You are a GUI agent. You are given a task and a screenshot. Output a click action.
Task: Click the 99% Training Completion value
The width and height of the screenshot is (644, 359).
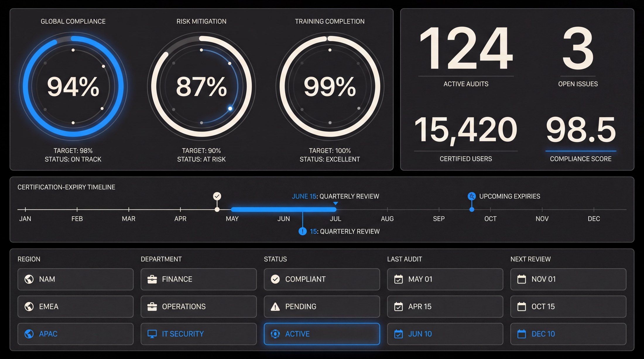330,87
